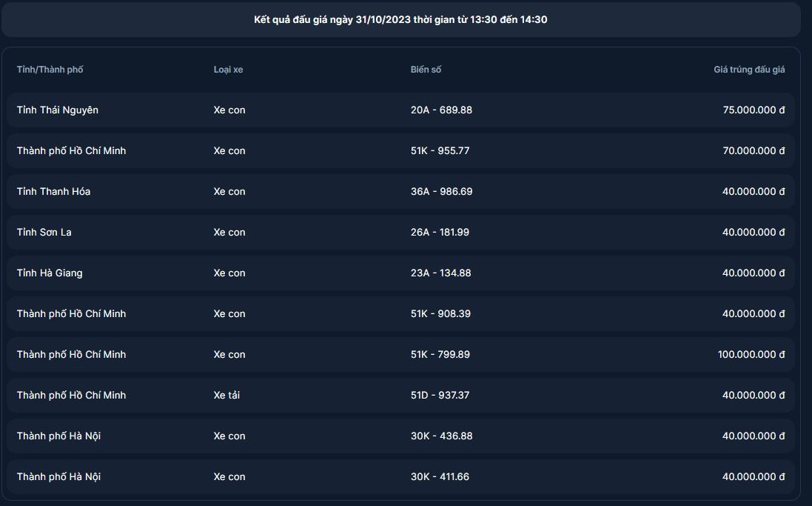Select the Tỉnh Hà Giang row
The width and height of the screenshot is (812, 506).
click(50, 273)
